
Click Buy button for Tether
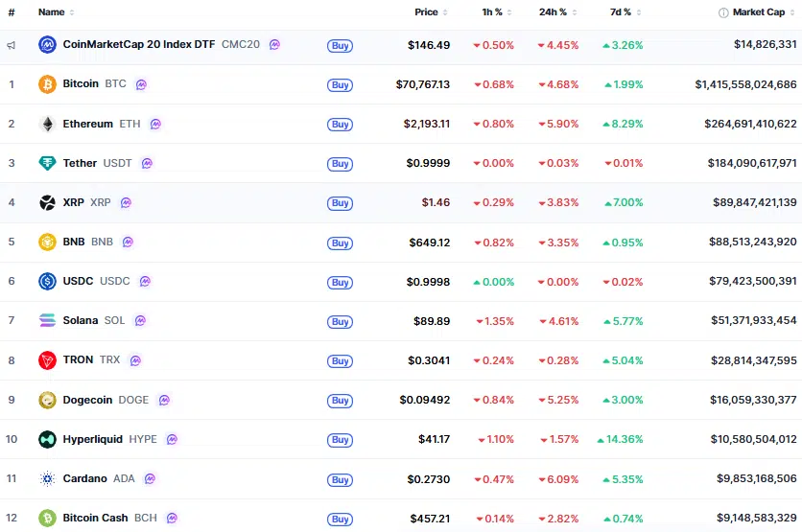(341, 164)
